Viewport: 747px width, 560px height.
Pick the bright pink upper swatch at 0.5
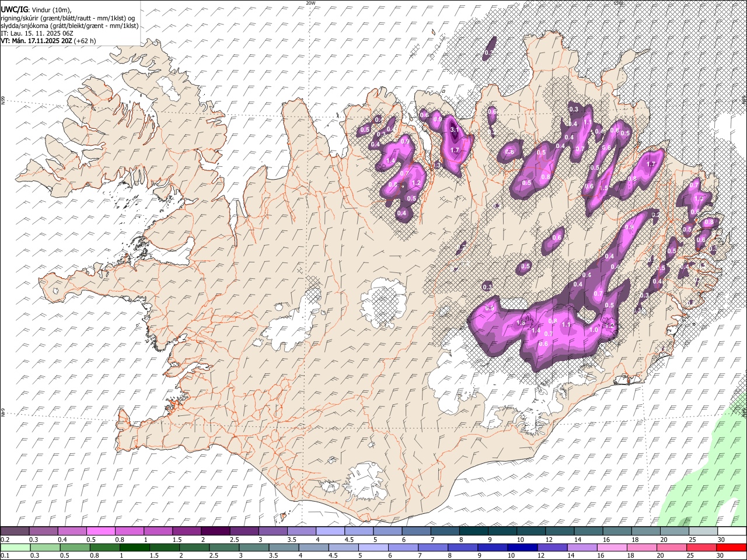pos(101,531)
